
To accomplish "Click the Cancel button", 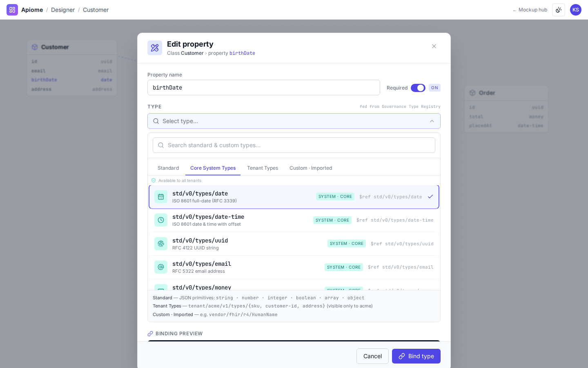I will 372,356.
